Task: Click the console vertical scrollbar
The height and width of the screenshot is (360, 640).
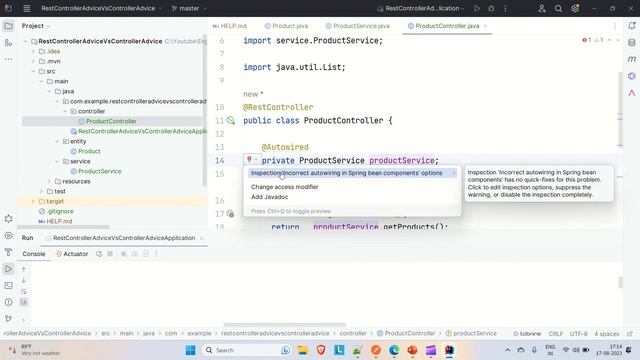Action: [620, 282]
